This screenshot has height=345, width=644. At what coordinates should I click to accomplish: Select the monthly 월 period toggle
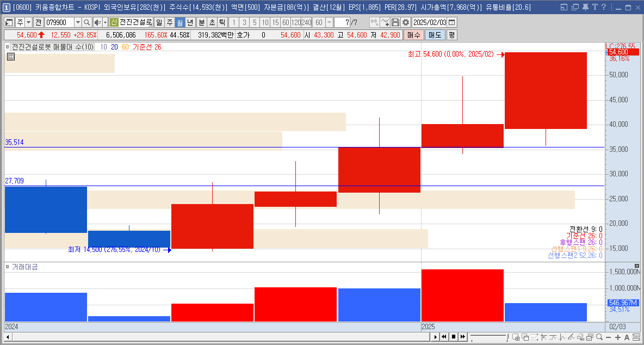(179, 23)
